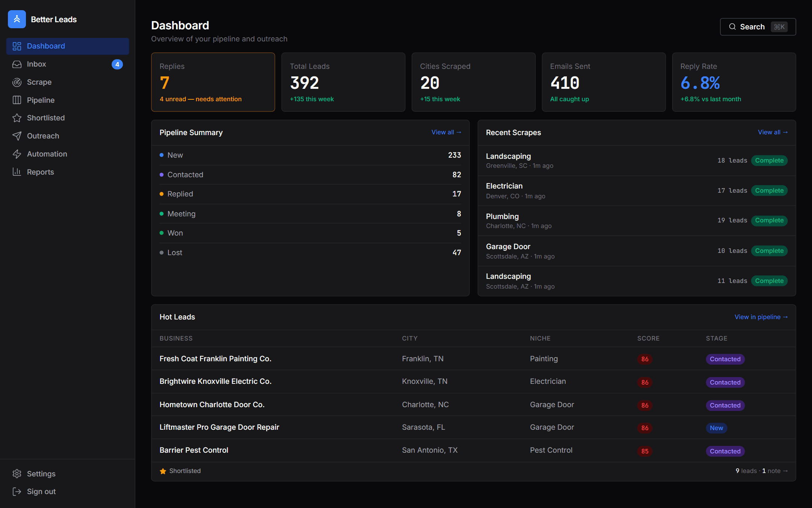Viewport: 812px width, 508px height.
Task: Click the orange star beside Shortlisted footer
Action: pos(163,471)
